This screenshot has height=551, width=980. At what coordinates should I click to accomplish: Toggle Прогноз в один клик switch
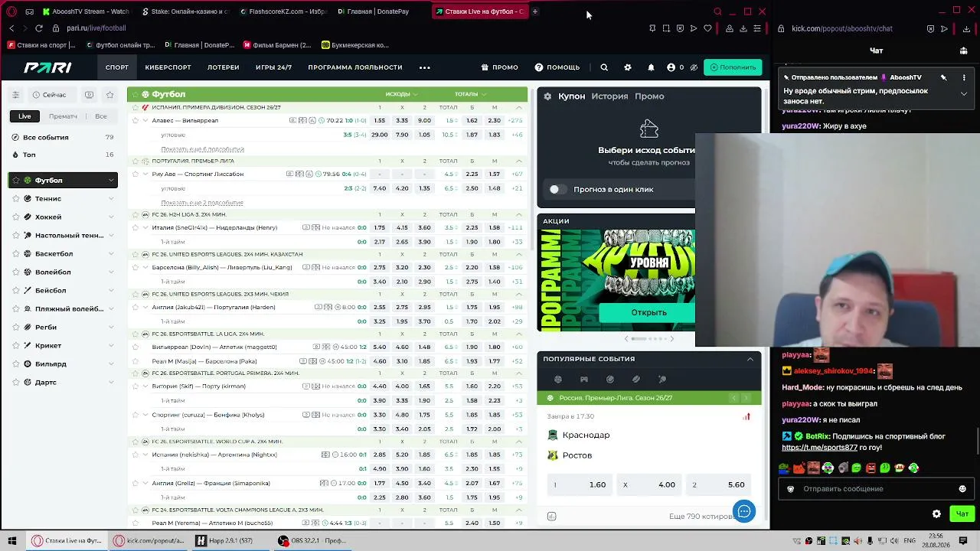tap(557, 189)
